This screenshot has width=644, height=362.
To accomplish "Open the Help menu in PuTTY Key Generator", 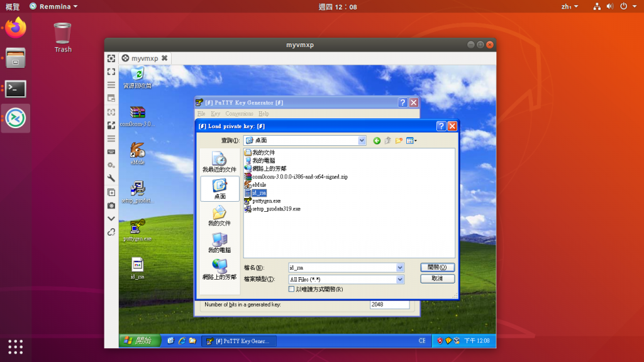I will click(264, 114).
